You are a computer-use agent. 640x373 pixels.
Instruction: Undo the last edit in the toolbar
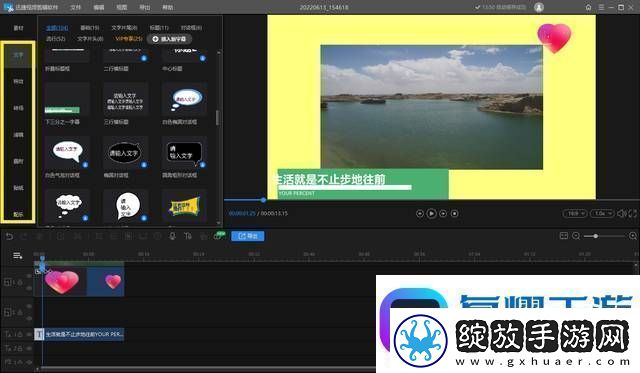click(x=9, y=236)
